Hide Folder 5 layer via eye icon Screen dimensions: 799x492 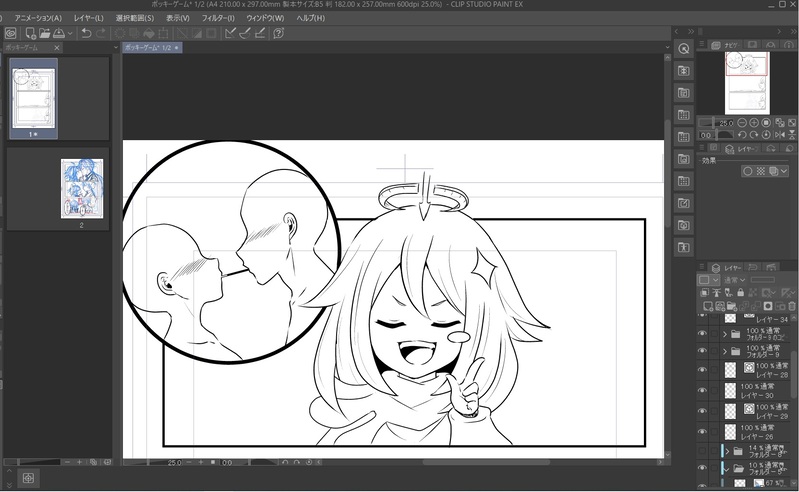click(x=702, y=468)
